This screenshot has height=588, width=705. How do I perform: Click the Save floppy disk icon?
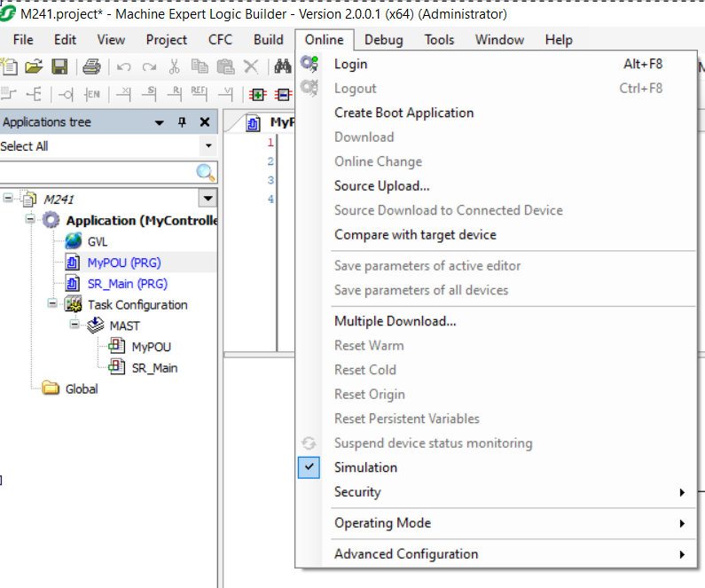pyautogui.click(x=59, y=67)
